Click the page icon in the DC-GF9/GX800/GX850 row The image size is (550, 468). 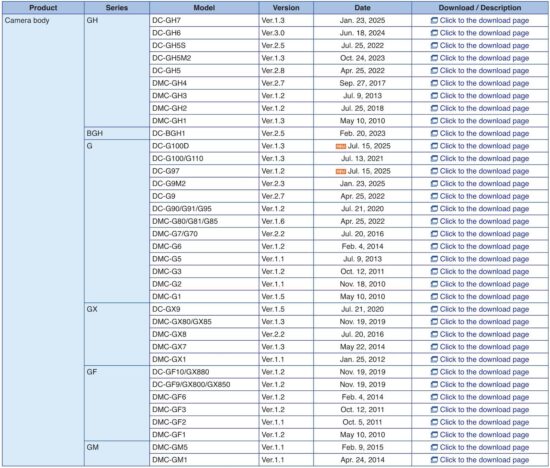tap(434, 385)
